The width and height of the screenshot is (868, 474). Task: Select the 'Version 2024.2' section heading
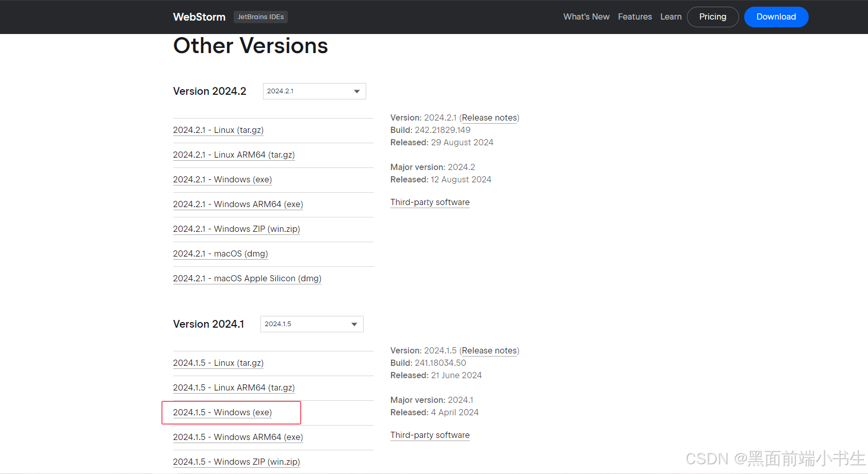(210, 91)
